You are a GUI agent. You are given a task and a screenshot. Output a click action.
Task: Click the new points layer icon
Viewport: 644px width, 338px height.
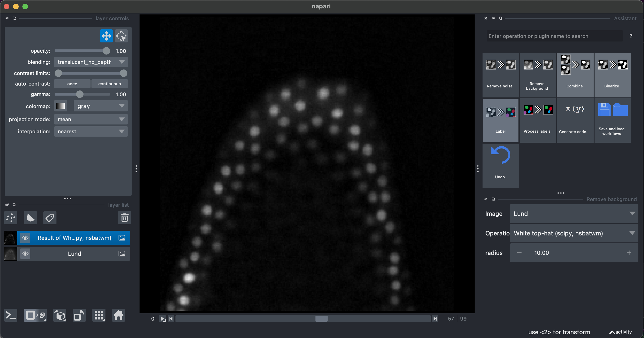(x=11, y=217)
